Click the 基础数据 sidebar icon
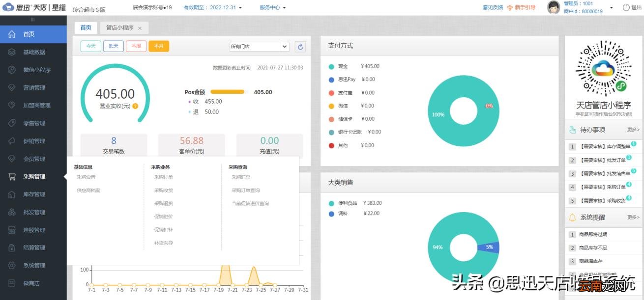Viewport: 644px width, 300px height. coord(12,52)
